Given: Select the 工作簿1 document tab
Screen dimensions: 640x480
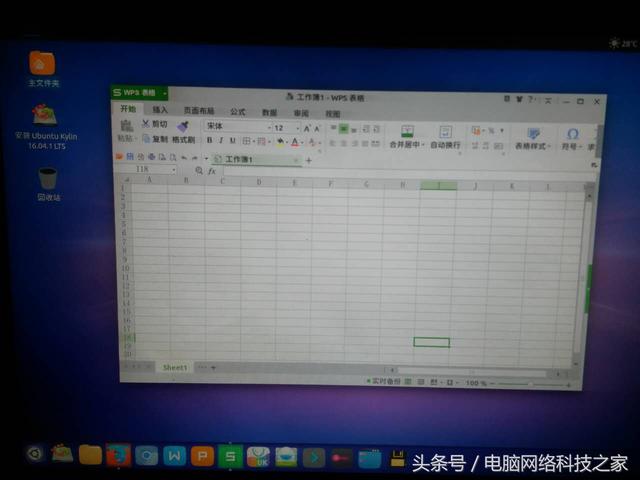Looking at the screenshot, I should 256,160.
